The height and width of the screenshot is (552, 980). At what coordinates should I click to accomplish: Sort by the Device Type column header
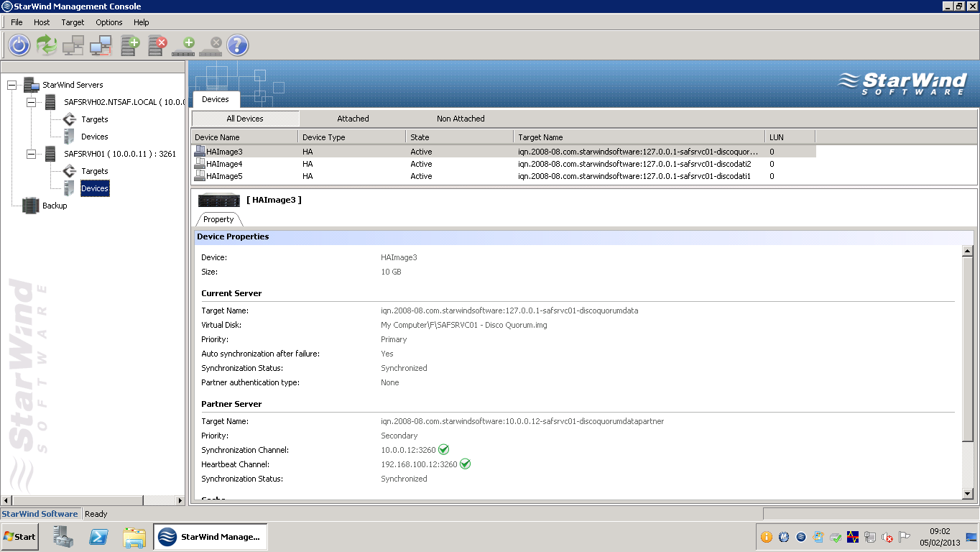point(352,137)
